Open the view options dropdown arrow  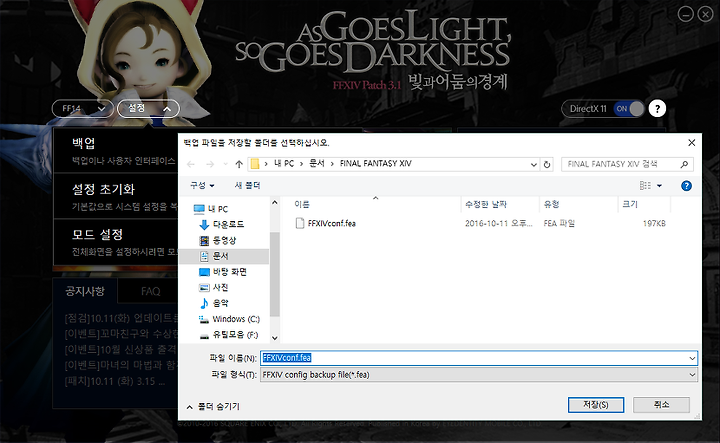(x=659, y=186)
